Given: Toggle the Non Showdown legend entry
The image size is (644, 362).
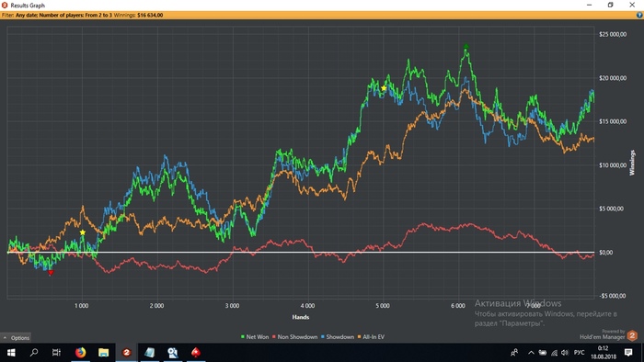Looking at the screenshot, I should (x=295, y=337).
